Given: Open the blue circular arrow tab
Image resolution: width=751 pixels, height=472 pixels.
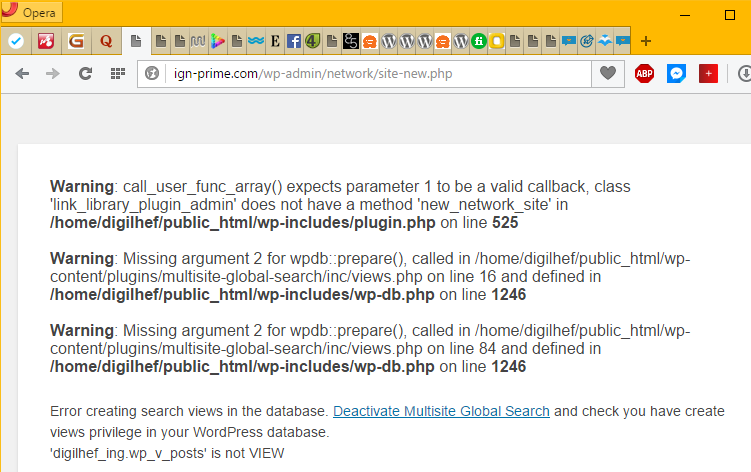Looking at the screenshot, I should [587, 41].
